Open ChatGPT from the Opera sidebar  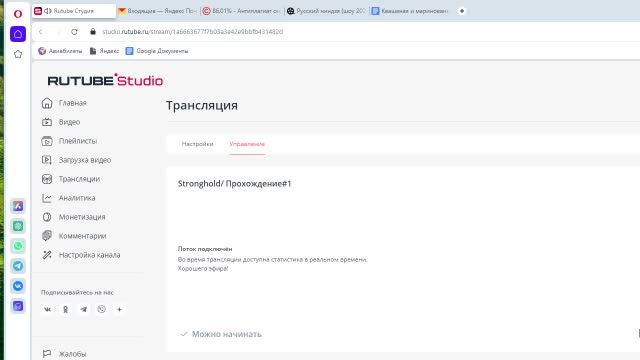[18, 226]
